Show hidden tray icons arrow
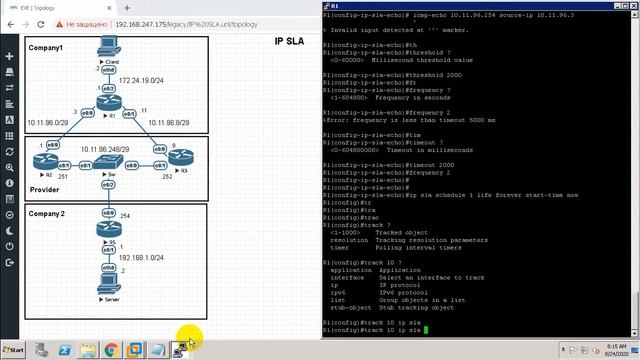This screenshot has width=640, height=360. tap(563, 350)
